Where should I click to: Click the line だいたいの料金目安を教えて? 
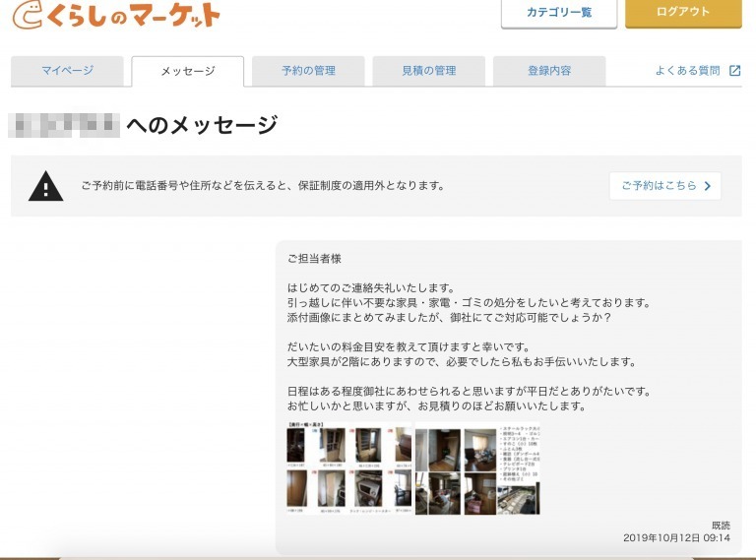(409, 347)
